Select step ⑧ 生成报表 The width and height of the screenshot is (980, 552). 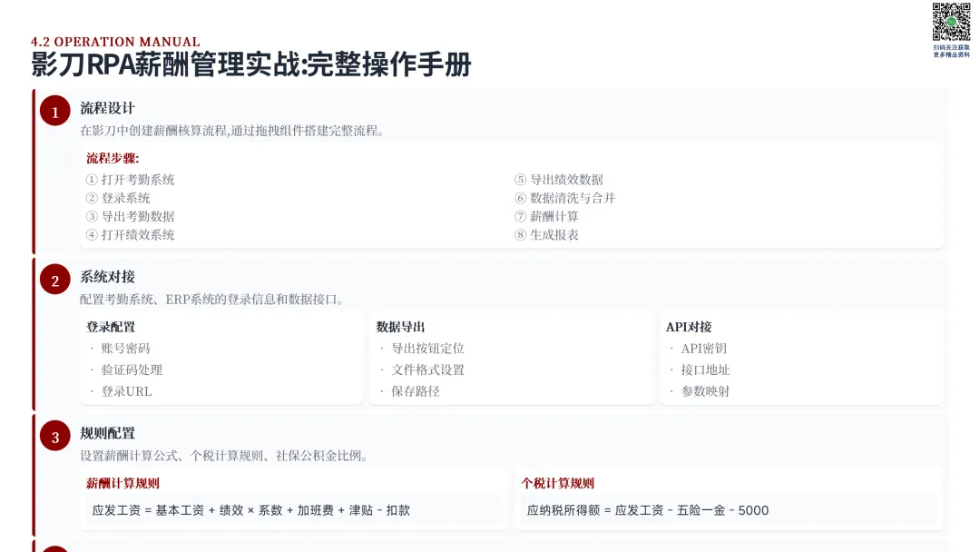(547, 235)
